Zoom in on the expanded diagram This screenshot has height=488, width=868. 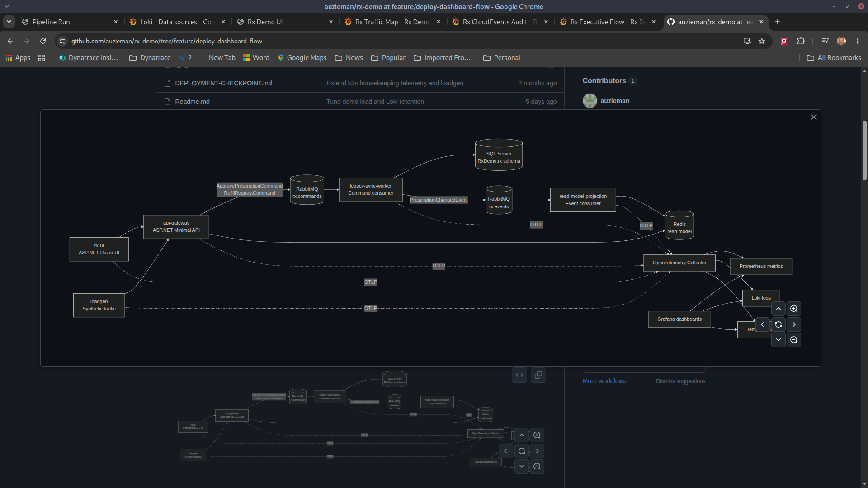[794, 309]
